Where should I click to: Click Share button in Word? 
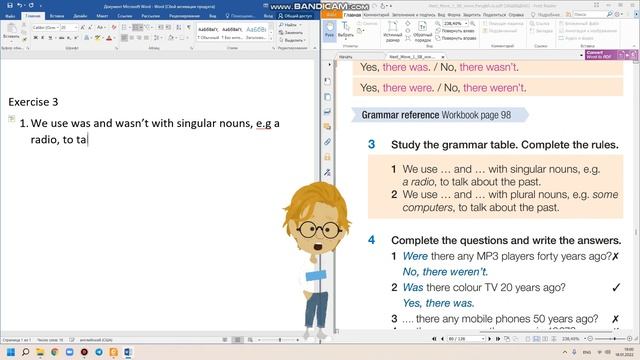(x=295, y=16)
